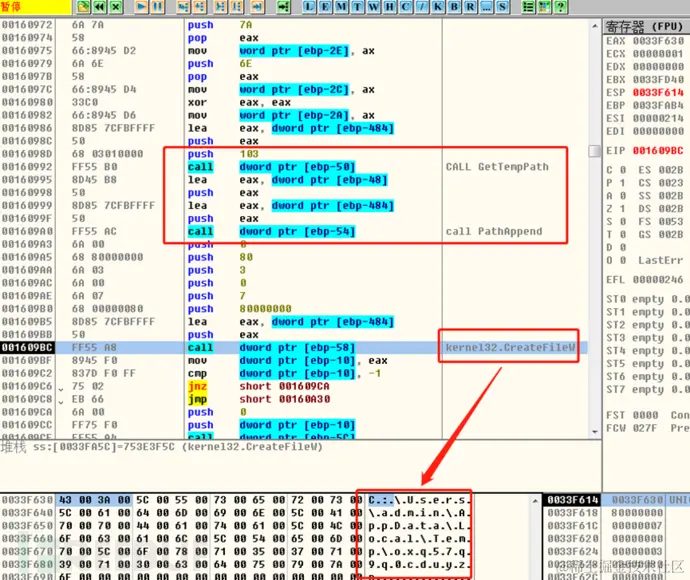Image resolution: width=690 pixels, height=580 pixels.
Task: Pause execution with the pause icon
Action: 158,7
